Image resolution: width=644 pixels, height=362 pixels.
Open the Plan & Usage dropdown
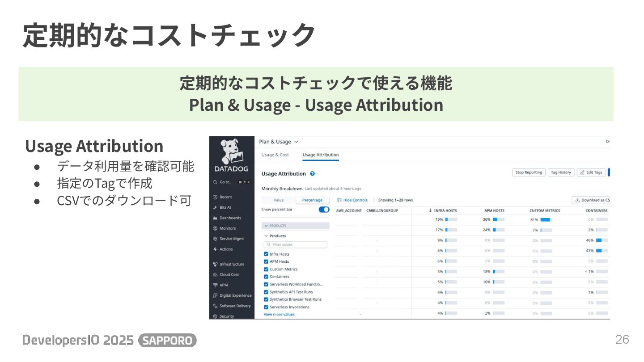(279, 142)
